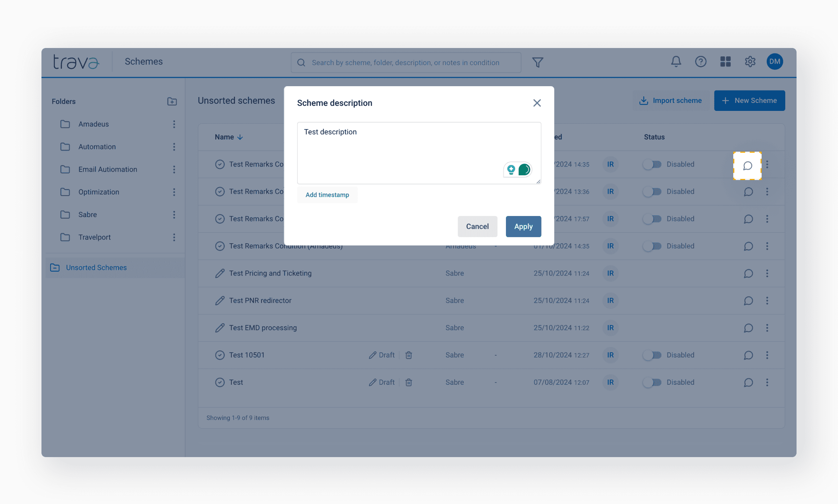Open the settings gear icon
This screenshot has width=838, height=504.
(x=750, y=61)
